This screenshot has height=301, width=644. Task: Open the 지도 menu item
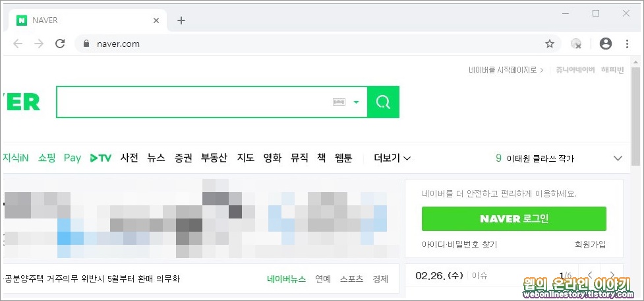click(x=246, y=158)
